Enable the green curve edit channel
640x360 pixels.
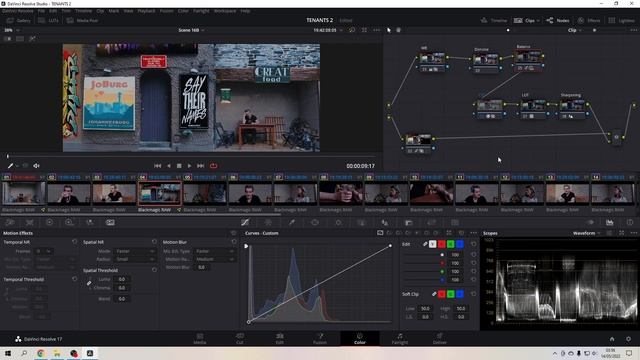(x=451, y=244)
